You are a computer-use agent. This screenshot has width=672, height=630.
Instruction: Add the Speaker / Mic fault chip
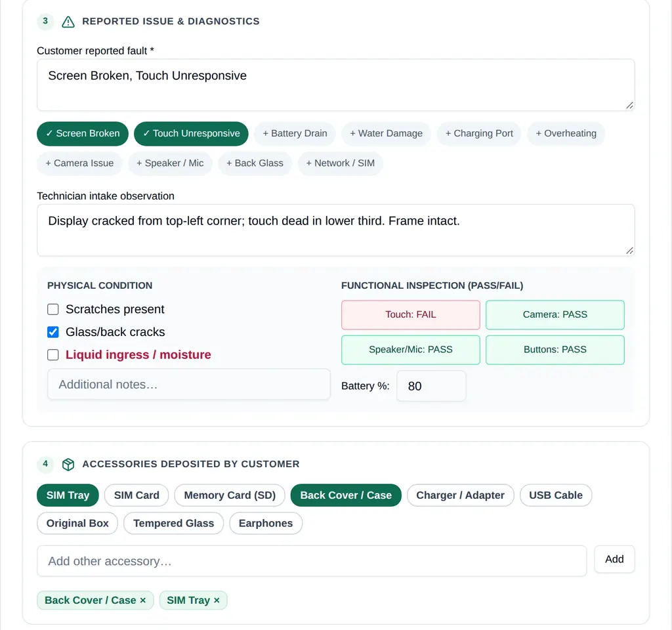[x=170, y=163]
